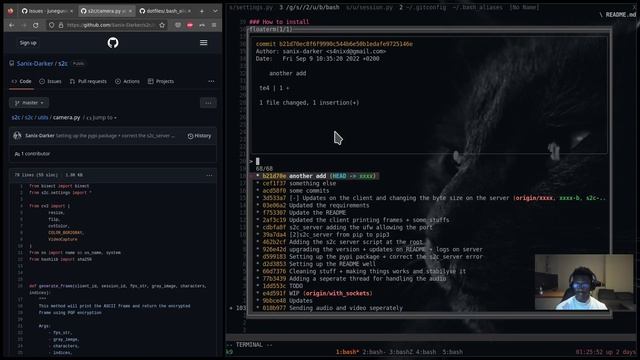Open the repository Issues tab

(50, 81)
